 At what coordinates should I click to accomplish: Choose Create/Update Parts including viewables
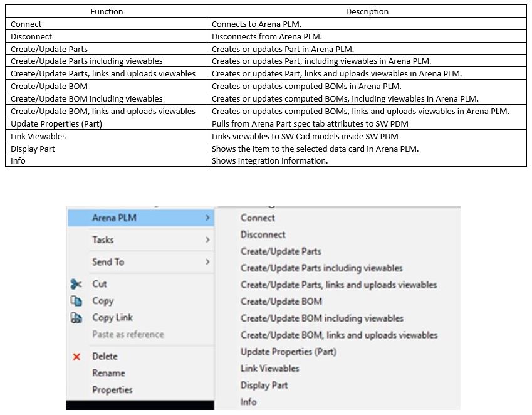tap(321, 268)
